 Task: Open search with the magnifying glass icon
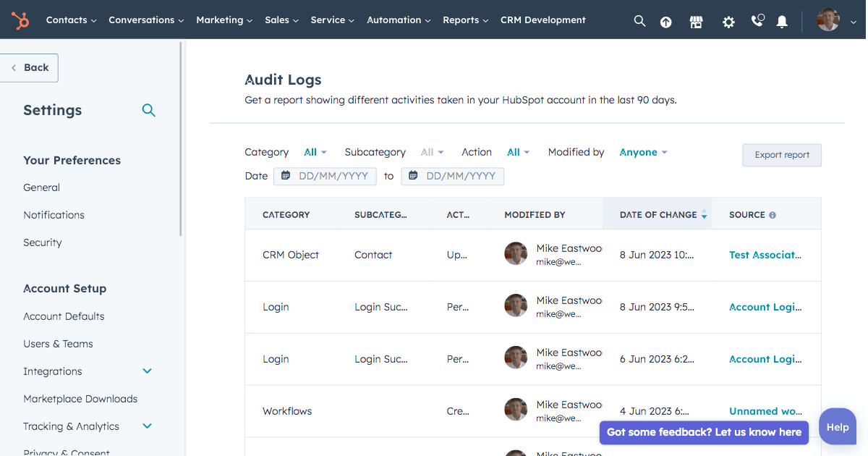click(x=639, y=21)
